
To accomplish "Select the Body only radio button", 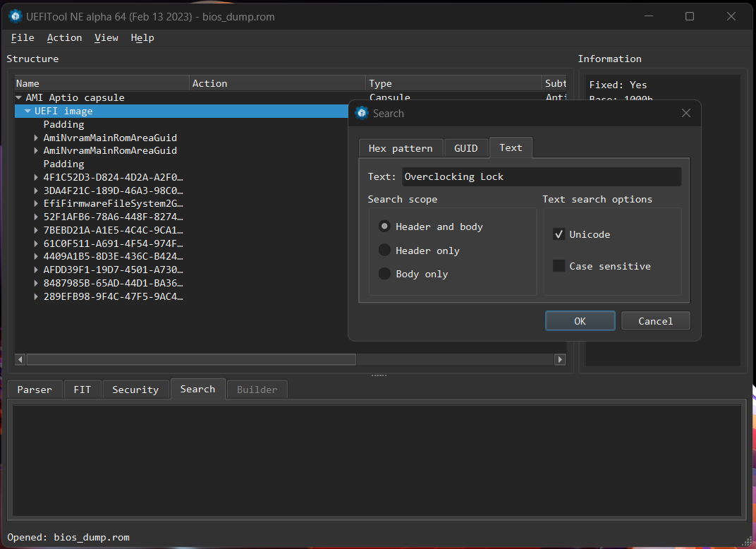I will (x=384, y=274).
